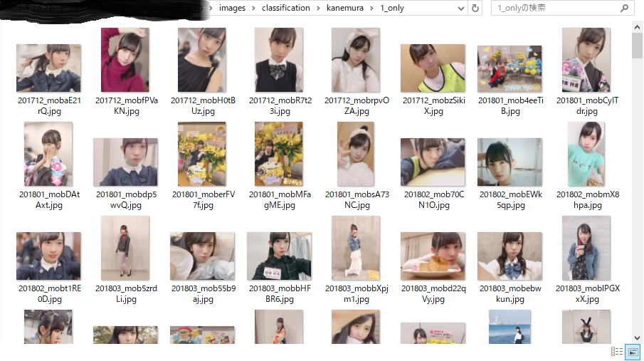Select thumbnail 201803_mob5zrdLi.jpg
Image resolution: width=644 pixels, height=361 pixels.
pyautogui.click(x=125, y=248)
